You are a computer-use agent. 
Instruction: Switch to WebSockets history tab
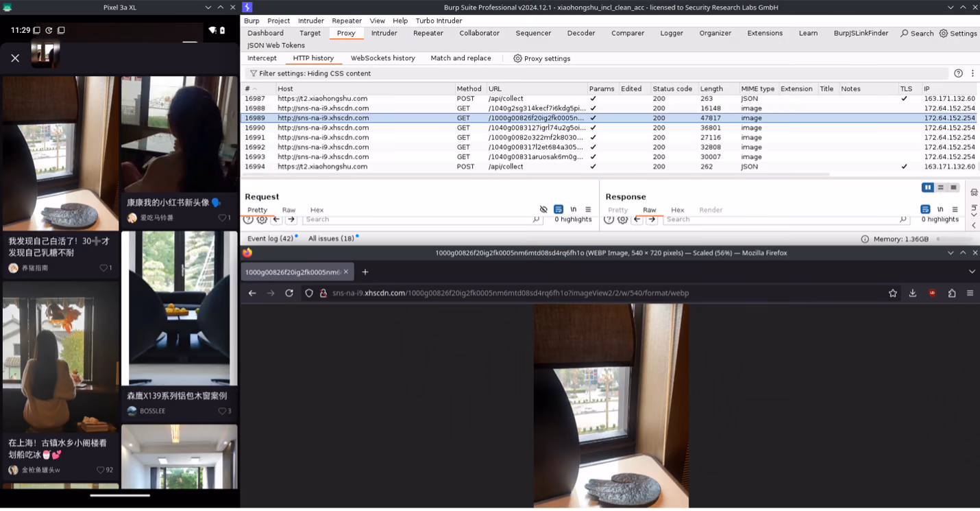tap(382, 58)
